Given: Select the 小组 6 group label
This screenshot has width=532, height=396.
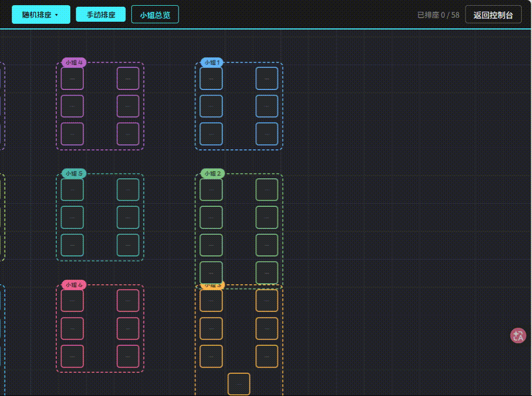Looking at the screenshot, I should point(74,285).
